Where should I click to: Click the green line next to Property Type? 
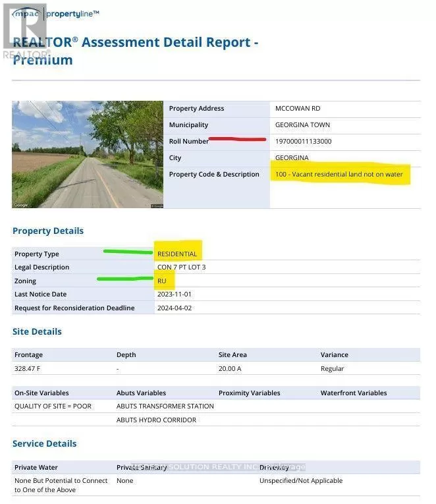tap(128, 251)
